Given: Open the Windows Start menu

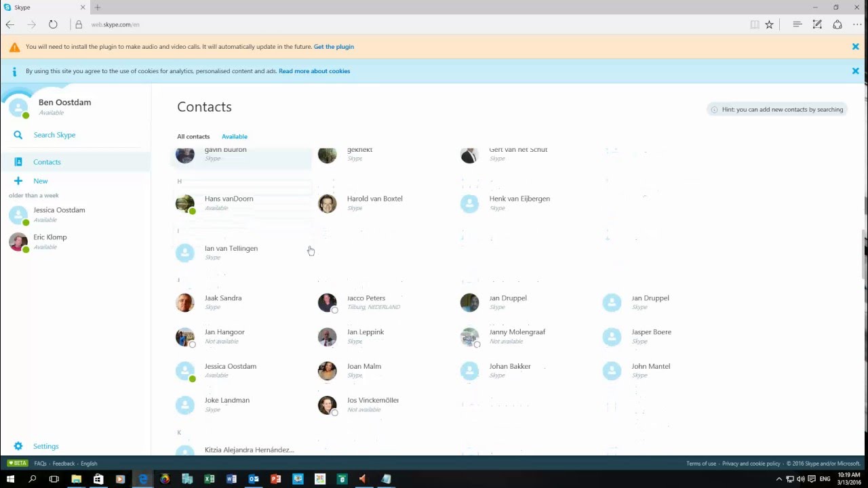Looking at the screenshot, I should point(10,479).
